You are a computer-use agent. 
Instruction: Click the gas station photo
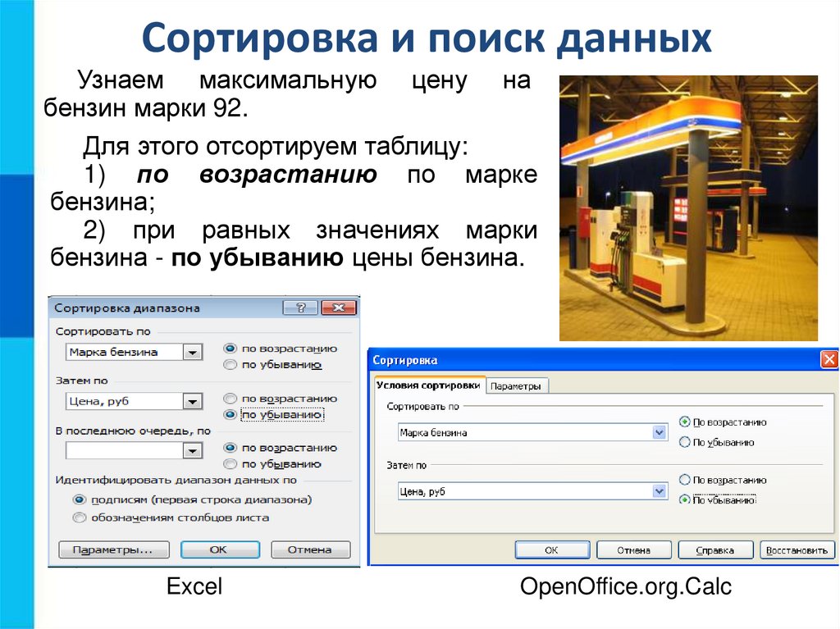pyautogui.click(x=688, y=207)
